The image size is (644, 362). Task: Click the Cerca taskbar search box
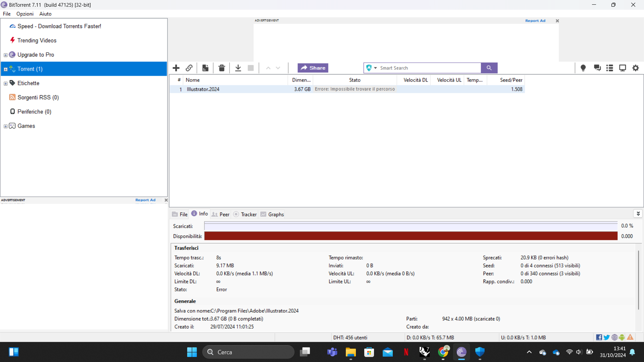point(248,352)
